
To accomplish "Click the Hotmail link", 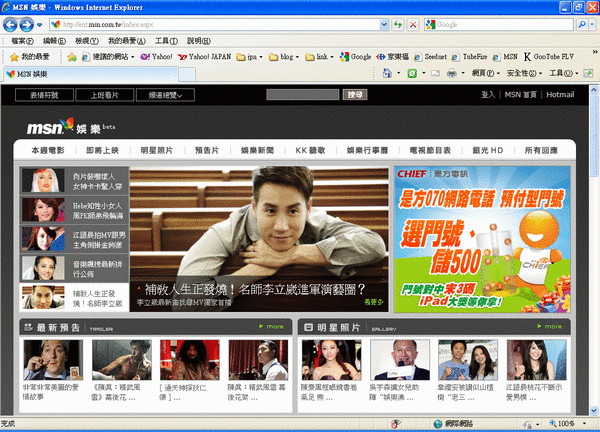I will coord(560,95).
